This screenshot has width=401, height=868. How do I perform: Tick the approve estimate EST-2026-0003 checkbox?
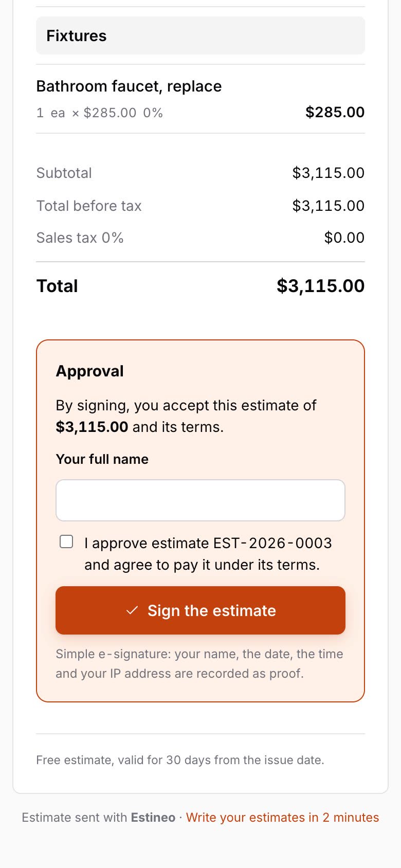point(66,541)
